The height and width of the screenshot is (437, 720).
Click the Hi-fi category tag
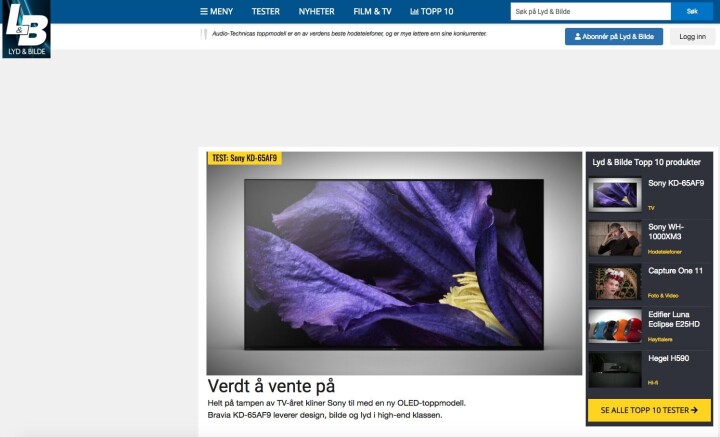[x=652, y=383]
